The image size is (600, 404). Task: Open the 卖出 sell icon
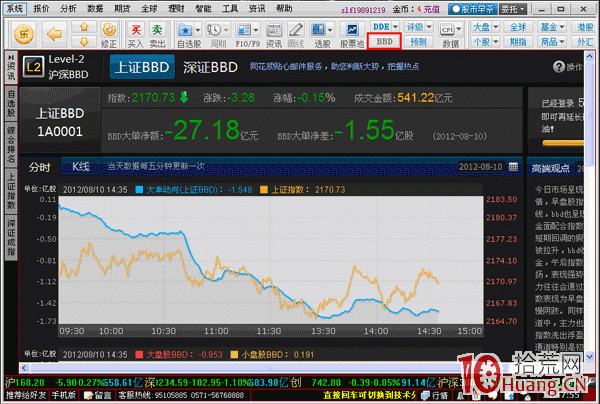pyautogui.click(x=157, y=35)
